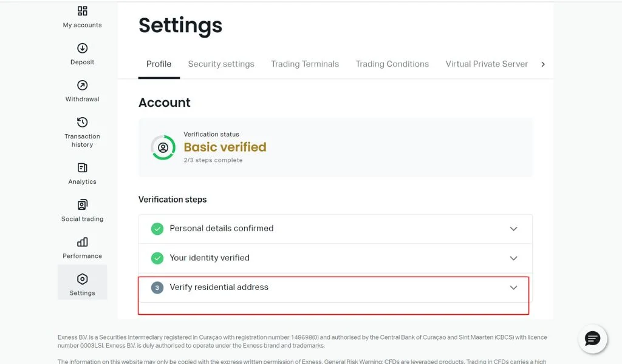
Task: View Transaction history
Action: (x=82, y=131)
